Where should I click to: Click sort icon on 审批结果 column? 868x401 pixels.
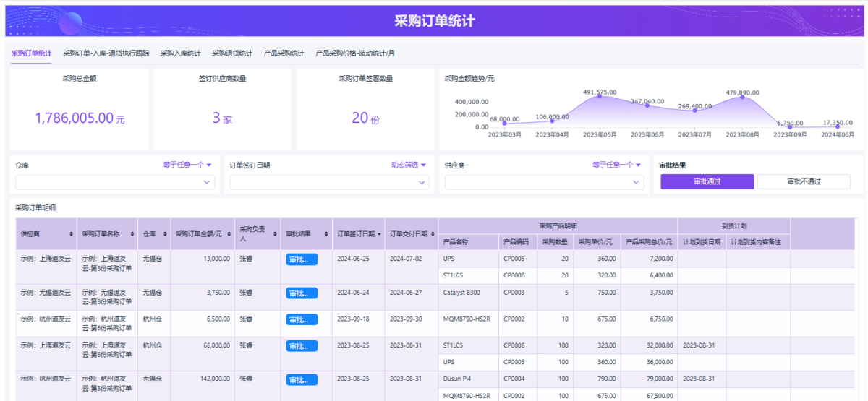click(326, 234)
